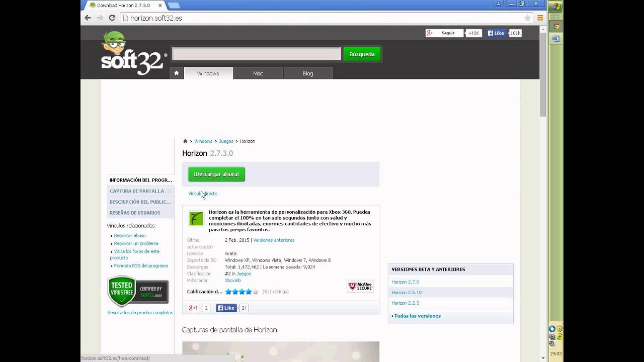
Task: Open Visita los foros de este producto
Action: click(135, 254)
